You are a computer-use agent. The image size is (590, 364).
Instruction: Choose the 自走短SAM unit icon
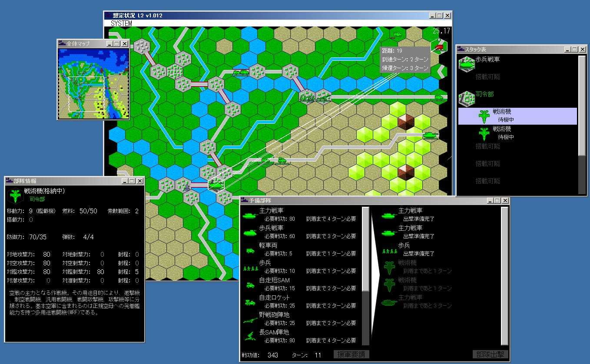[x=250, y=285]
